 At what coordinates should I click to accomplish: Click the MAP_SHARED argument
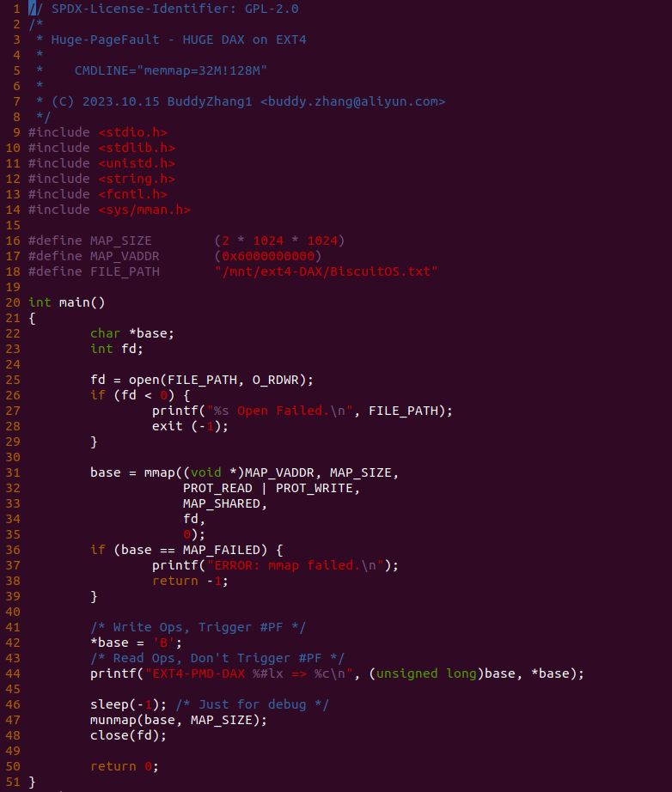click(222, 503)
